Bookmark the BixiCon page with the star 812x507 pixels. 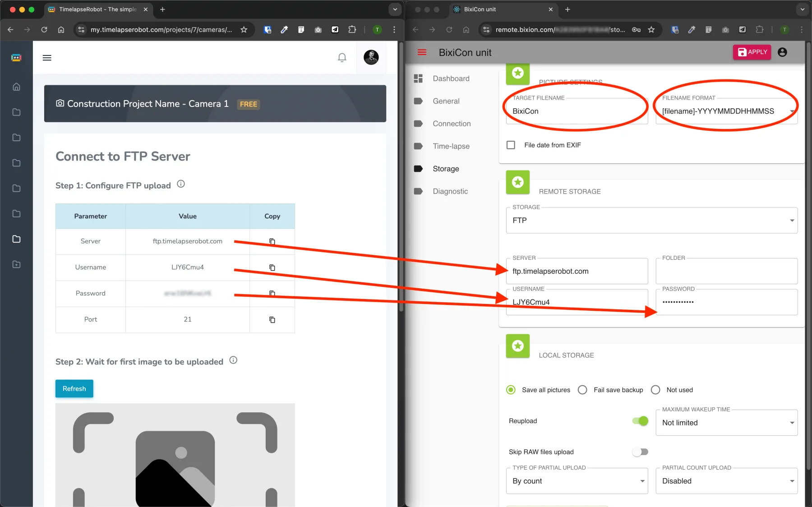(x=651, y=30)
